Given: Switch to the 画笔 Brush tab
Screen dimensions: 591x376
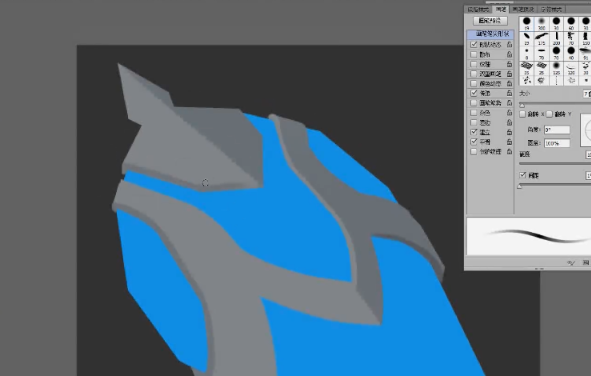Looking at the screenshot, I should [501, 9].
